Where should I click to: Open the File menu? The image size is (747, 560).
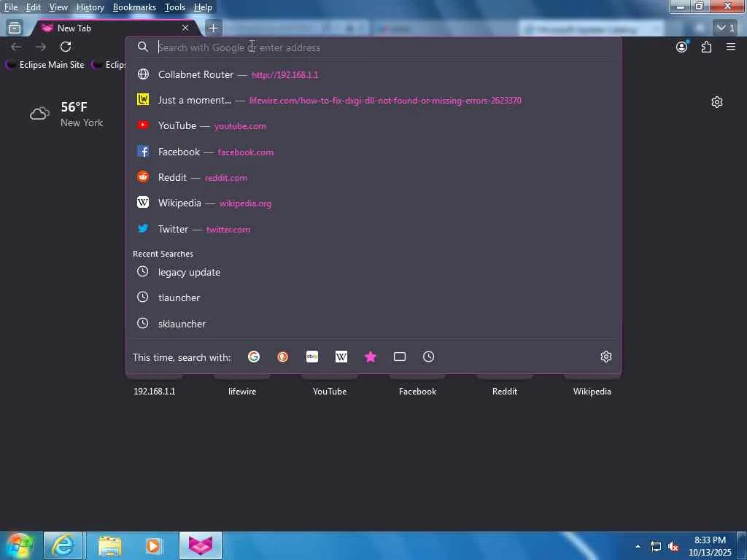(x=10, y=7)
